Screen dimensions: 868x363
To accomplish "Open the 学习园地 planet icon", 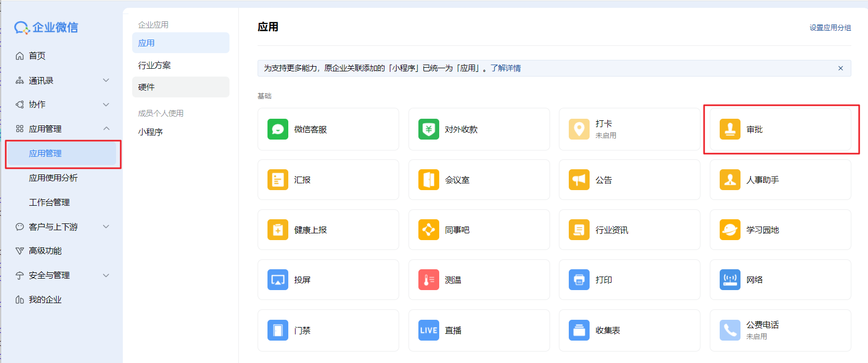I will (x=730, y=230).
